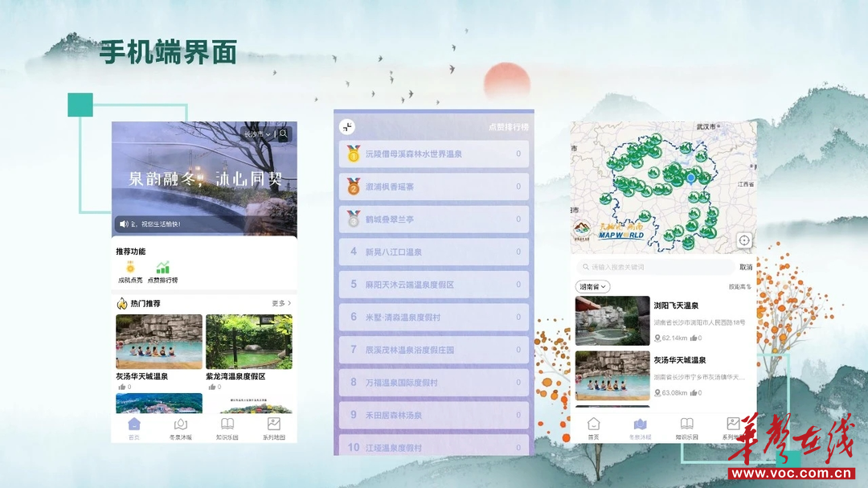Tap the thumbs-up icon for 浏阳飞天温泉
Image resolution: width=868 pixels, height=488 pixels.
click(x=694, y=338)
